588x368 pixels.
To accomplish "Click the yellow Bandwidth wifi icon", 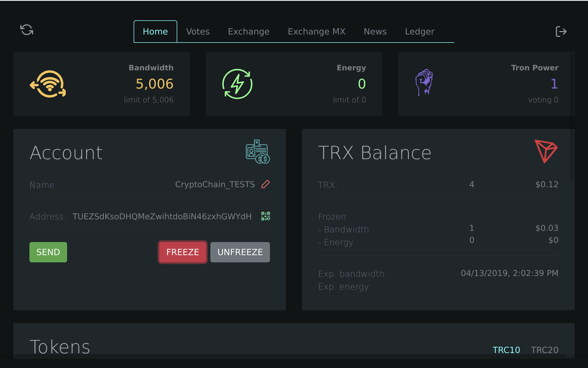I will pos(48,84).
